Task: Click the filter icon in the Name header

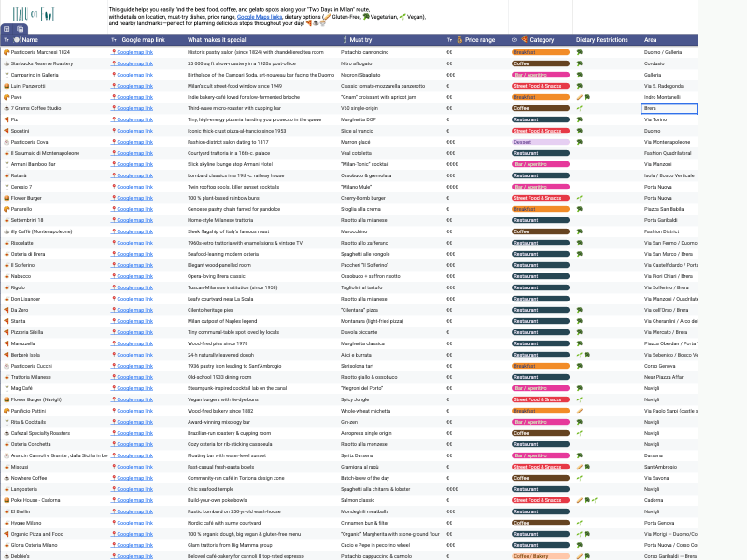Action: tap(7, 40)
